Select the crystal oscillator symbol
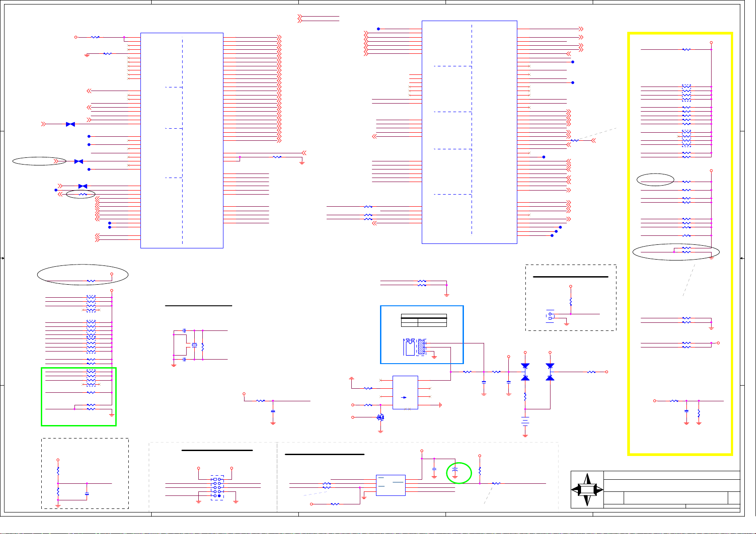Image resolution: width=756 pixels, height=534 pixels. (194, 345)
